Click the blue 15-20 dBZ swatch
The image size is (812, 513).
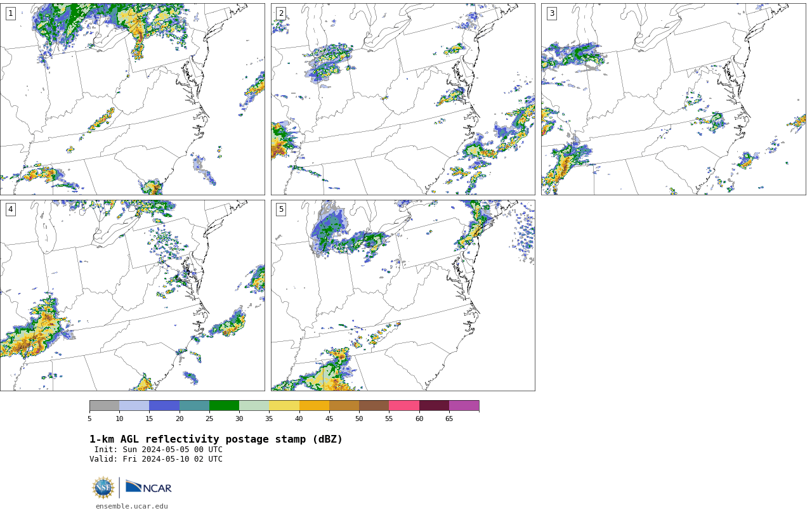click(164, 406)
